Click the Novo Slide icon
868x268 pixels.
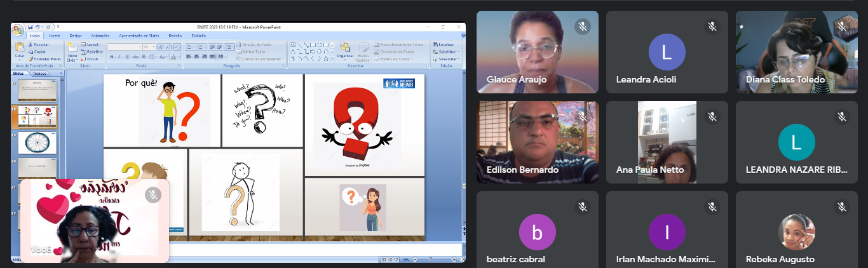tap(72, 50)
